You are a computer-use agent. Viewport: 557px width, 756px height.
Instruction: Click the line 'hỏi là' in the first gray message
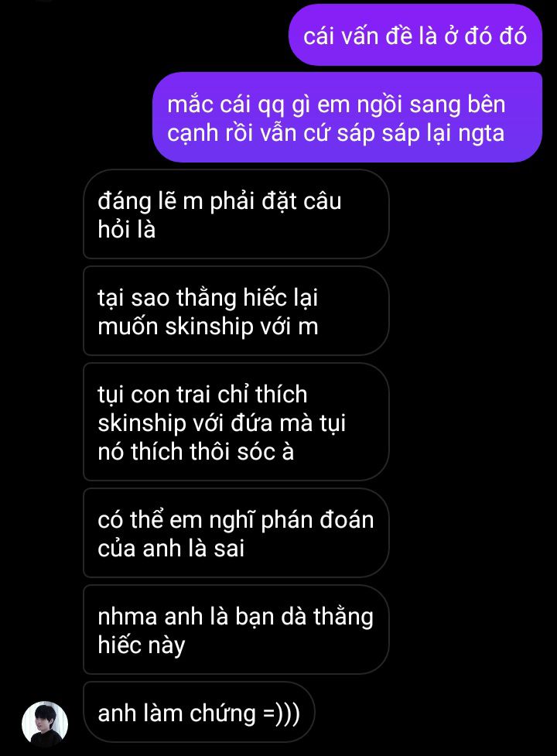[x=127, y=229]
